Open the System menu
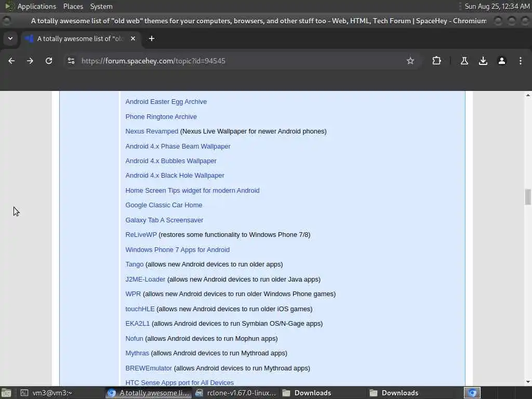Image resolution: width=532 pixels, height=399 pixels. 101,6
